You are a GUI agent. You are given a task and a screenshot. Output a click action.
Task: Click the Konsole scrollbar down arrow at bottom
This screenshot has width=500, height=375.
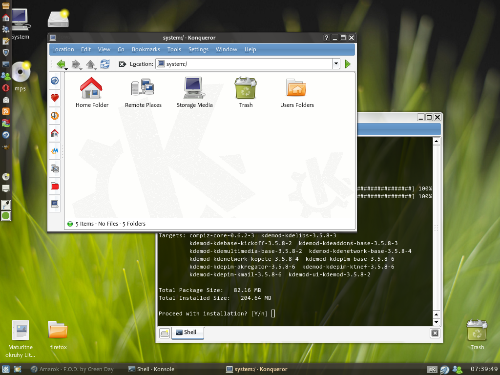[436, 322]
